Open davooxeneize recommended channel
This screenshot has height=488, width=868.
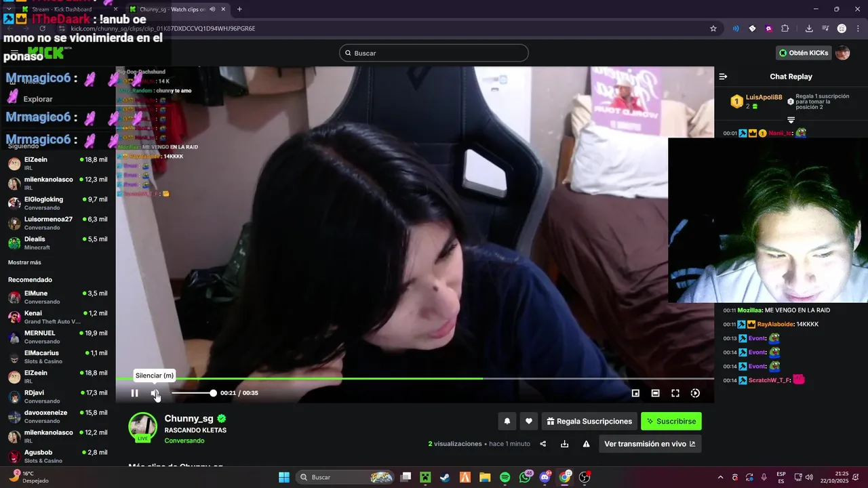coord(58,416)
